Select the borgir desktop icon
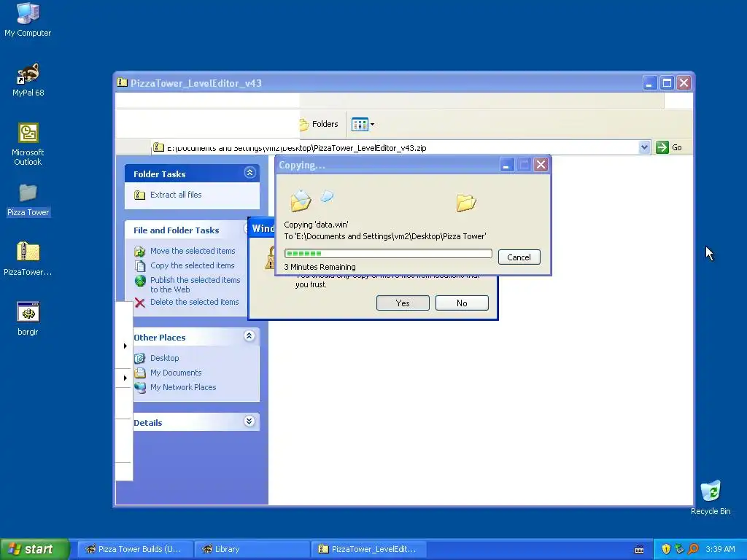747x560 pixels. pyautogui.click(x=28, y=318)
